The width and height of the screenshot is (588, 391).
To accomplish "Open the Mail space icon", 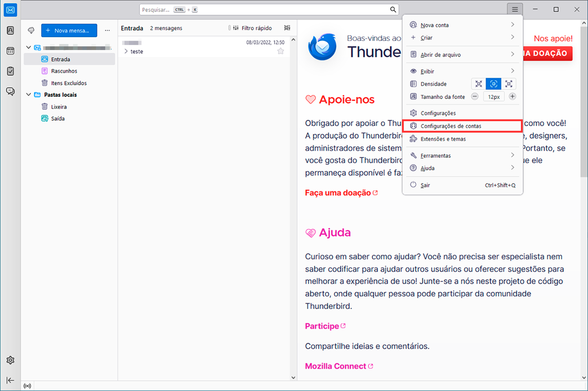I will (x=10, y=10).
